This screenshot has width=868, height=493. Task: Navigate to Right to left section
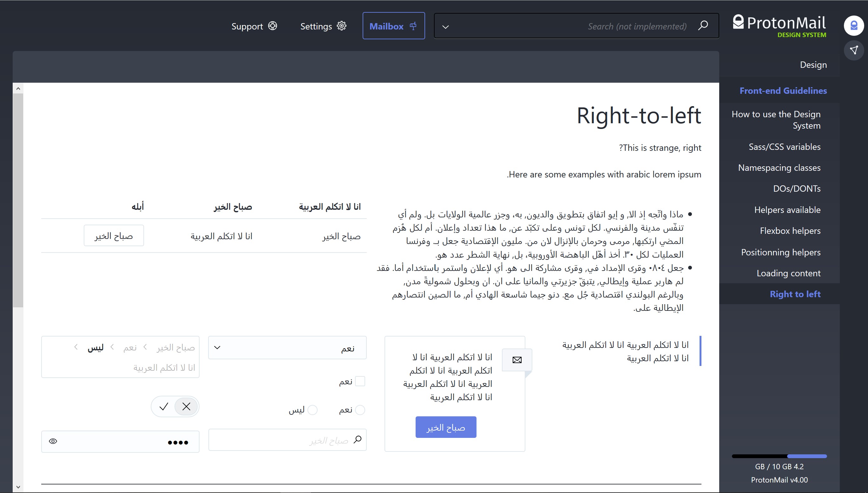click(x=795, y=293)
